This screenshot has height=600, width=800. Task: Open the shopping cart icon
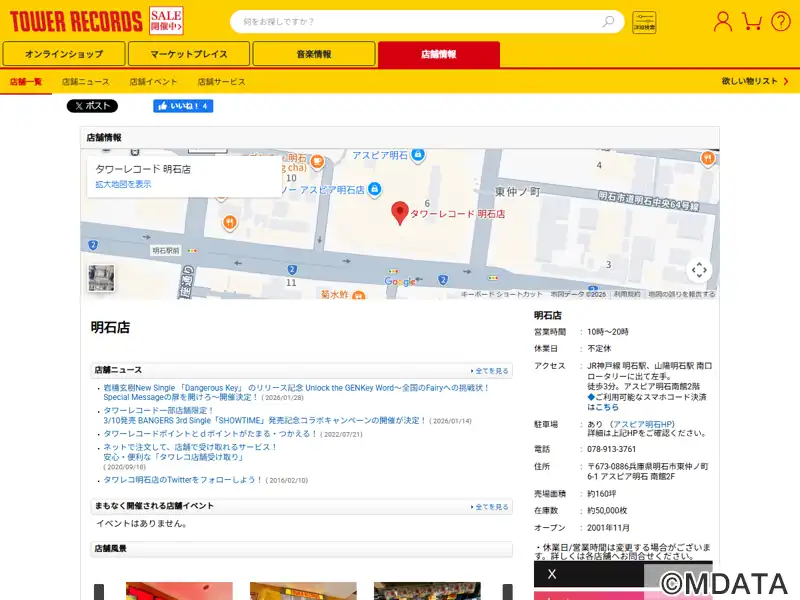pos(753,21)
